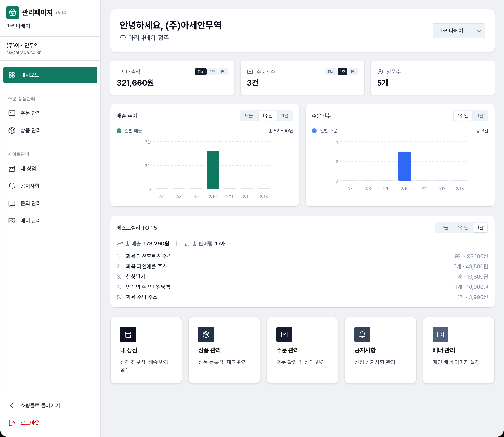Screen dimensions: 504x437
Task: Switch 주문건수 chart to 1주일
Action: [463, 116]
